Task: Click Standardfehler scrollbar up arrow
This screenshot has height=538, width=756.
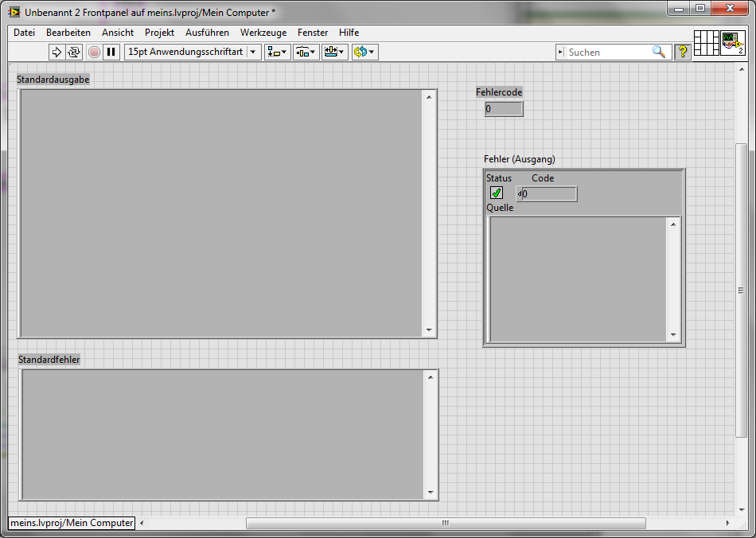Action: point(431,377)
